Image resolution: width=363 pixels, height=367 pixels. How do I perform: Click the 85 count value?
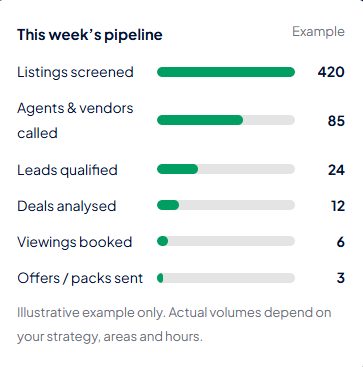coord(336,121)
